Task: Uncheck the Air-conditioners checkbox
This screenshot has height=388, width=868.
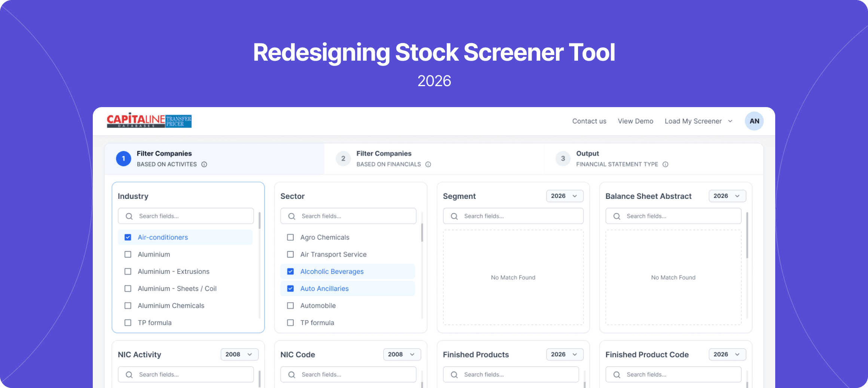Action: coord(128,237)
